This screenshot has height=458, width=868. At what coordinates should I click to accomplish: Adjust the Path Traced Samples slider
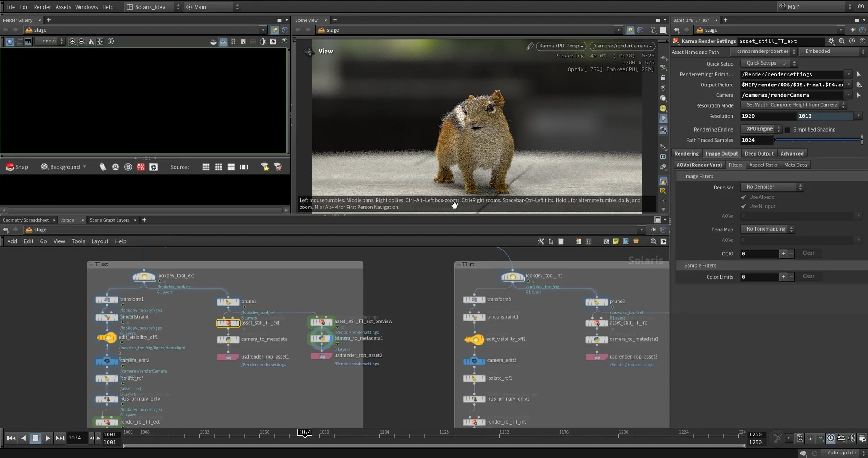pyautogui.click(x=818, y=140)
